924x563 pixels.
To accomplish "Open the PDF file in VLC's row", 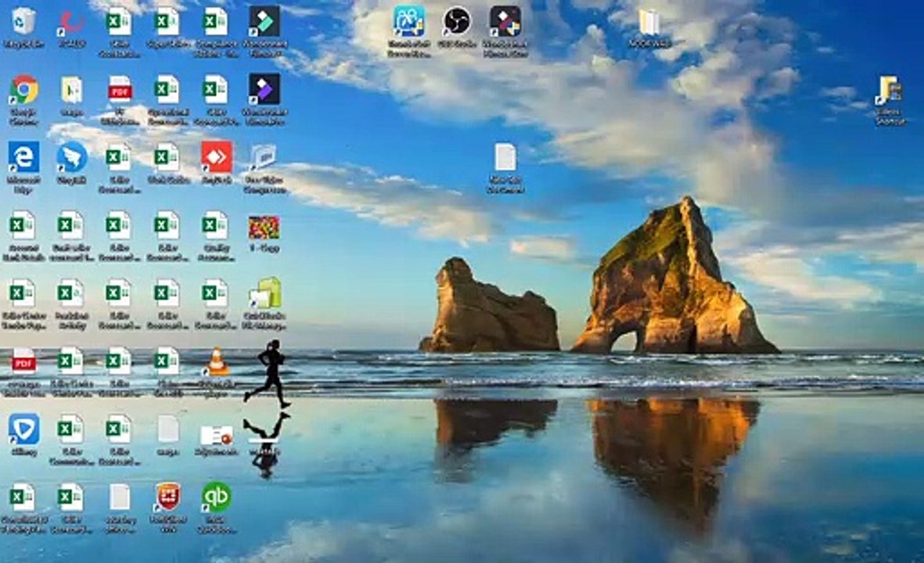I will click(23, 361).
